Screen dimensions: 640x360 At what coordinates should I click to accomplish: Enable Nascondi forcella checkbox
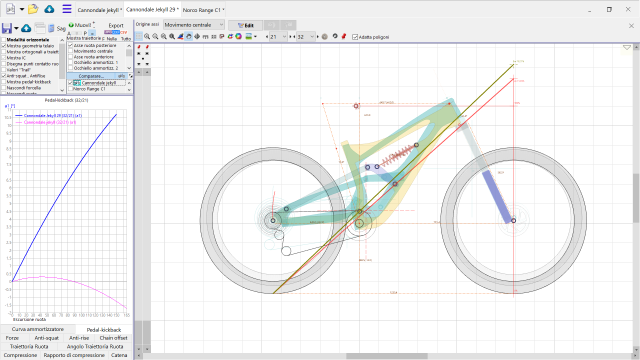pos(4,88)
